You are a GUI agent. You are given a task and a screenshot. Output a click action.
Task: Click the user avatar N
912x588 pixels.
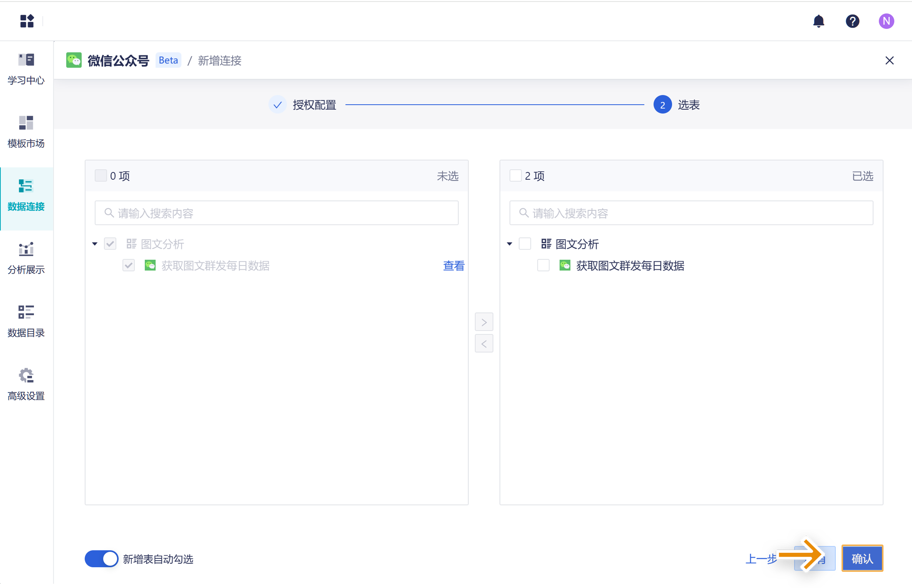pos(886,21)
